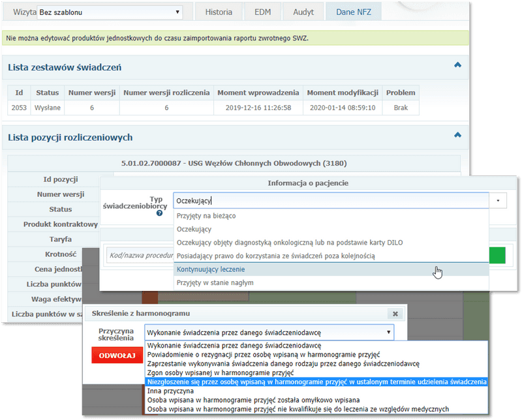Click the Moment wprowadzenia column header
Screen dimensions: 522x420
pyautogui.click(x=258, y=93)
